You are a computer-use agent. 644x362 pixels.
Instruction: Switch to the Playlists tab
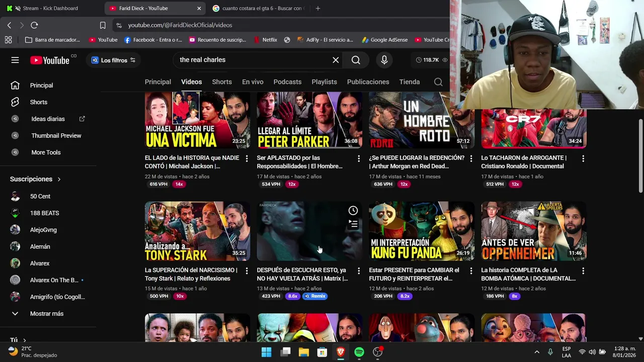pos(324,82)
